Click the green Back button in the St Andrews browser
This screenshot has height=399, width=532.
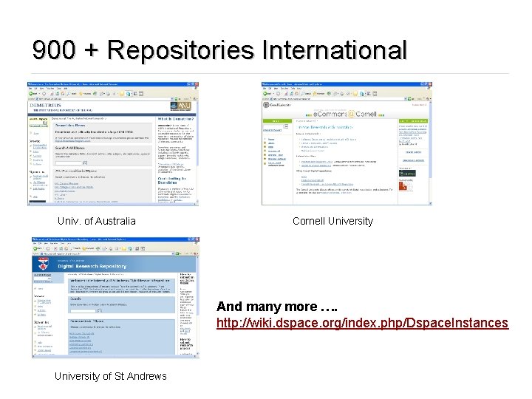click(38, 248)
